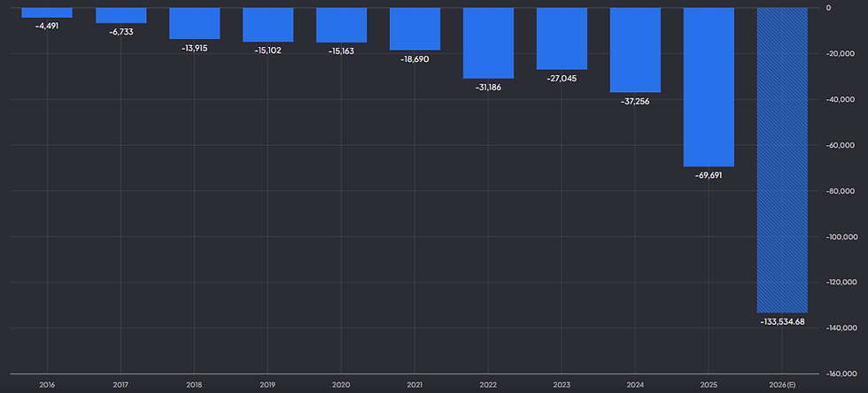Click the -140,000 y-axis tick label
The image size is (868, 393).
[842, 328]
